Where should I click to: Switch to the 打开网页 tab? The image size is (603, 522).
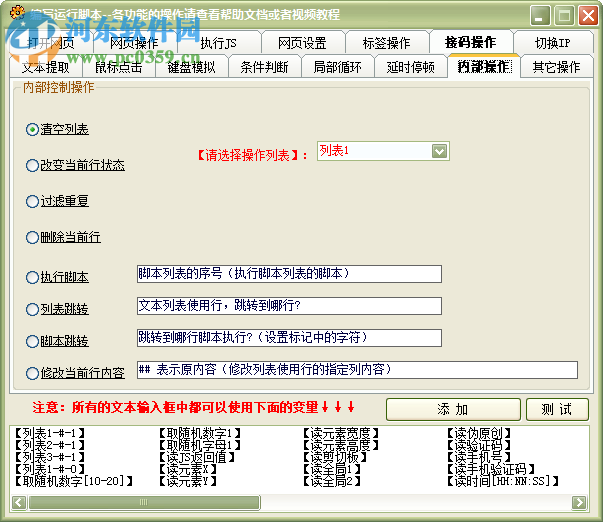pyautogui.click(x=51, y=43)
